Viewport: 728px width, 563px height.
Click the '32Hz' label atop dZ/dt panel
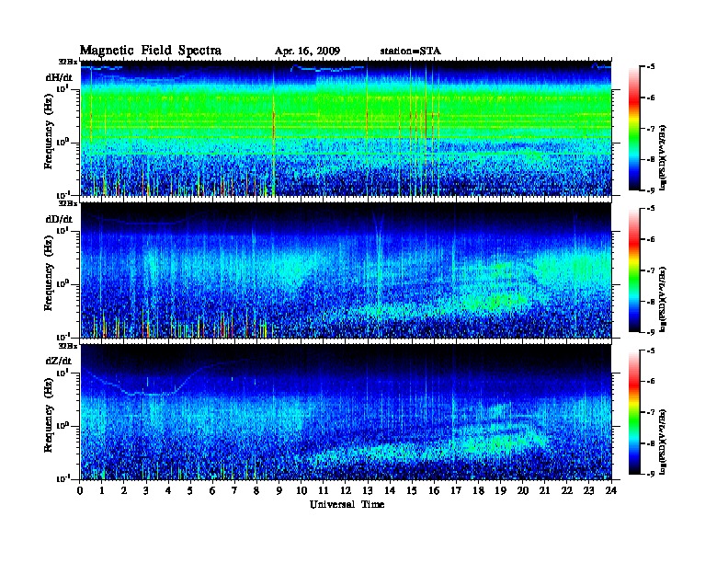click(x=68, y=346)
